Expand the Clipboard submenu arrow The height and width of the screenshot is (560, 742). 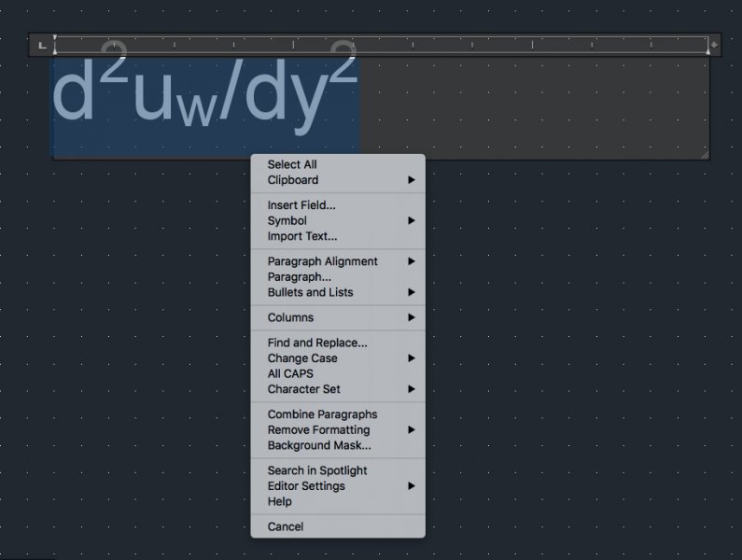pyautogui.click(x=412, y=180)
